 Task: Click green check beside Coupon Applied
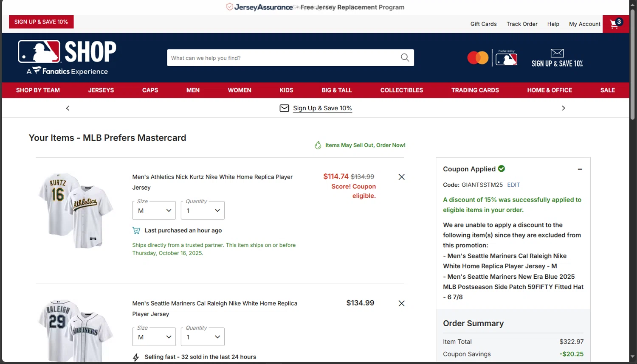click(502, 168)
